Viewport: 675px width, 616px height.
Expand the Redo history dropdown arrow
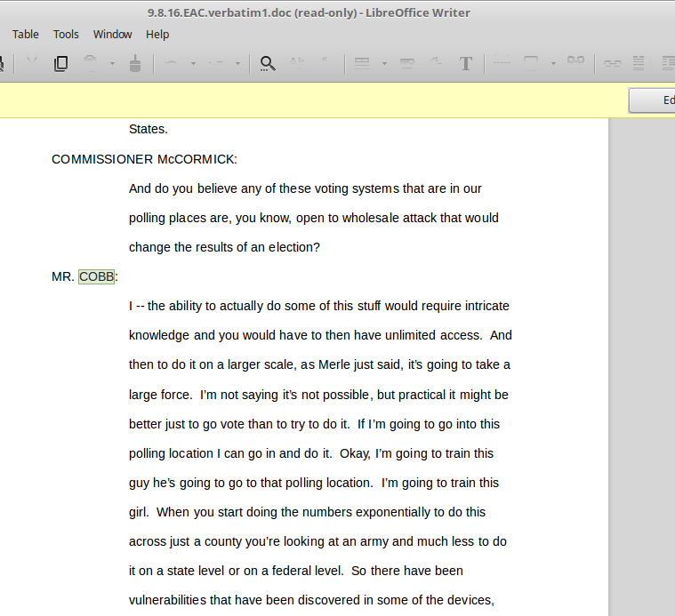[237, 64]
